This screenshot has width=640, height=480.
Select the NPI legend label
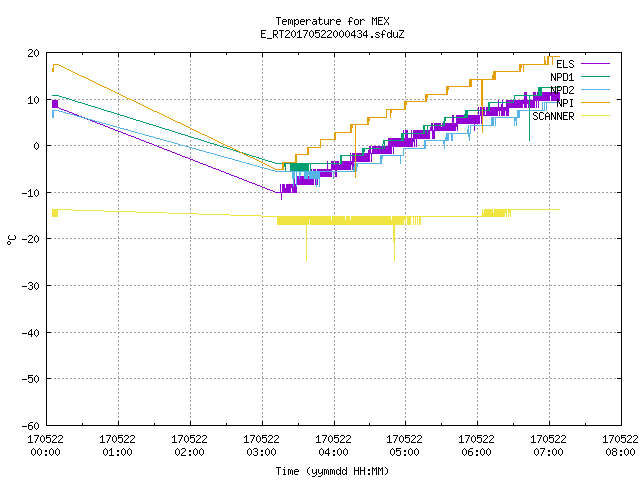[565, 103]
